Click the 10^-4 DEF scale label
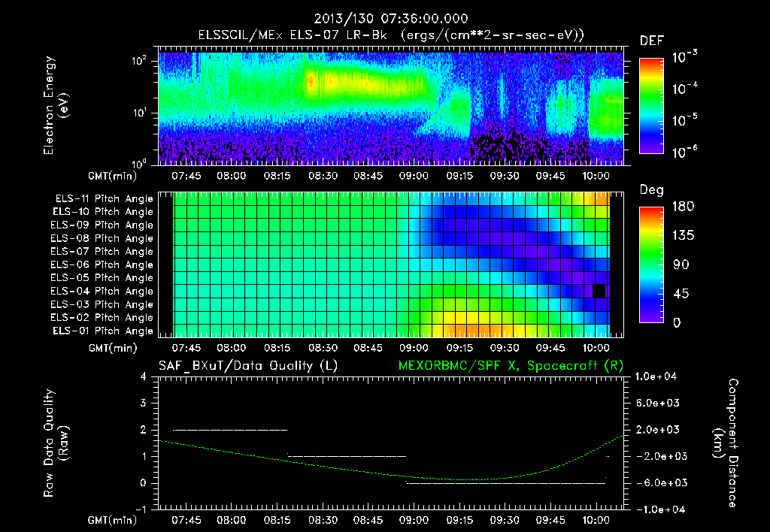This screenshot has width=770, height=532. point(684,89)
